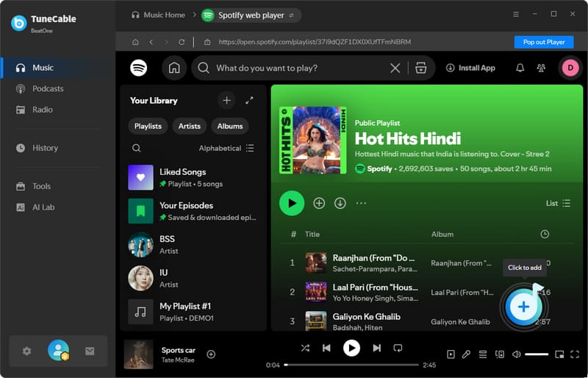Skip to next track
Image resolution: width=588 pixels, height=378 pixels.
click(x=377, y=348)
